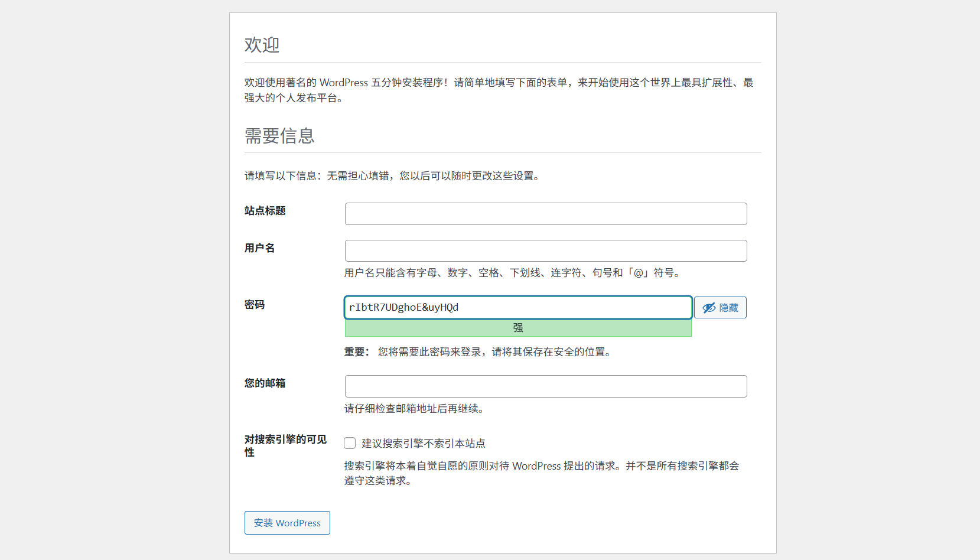Click the 建议搜索引擎不索引本站点 checkbox label text
This screenshot has height=560, width=980.
click(x=424, y=444)
